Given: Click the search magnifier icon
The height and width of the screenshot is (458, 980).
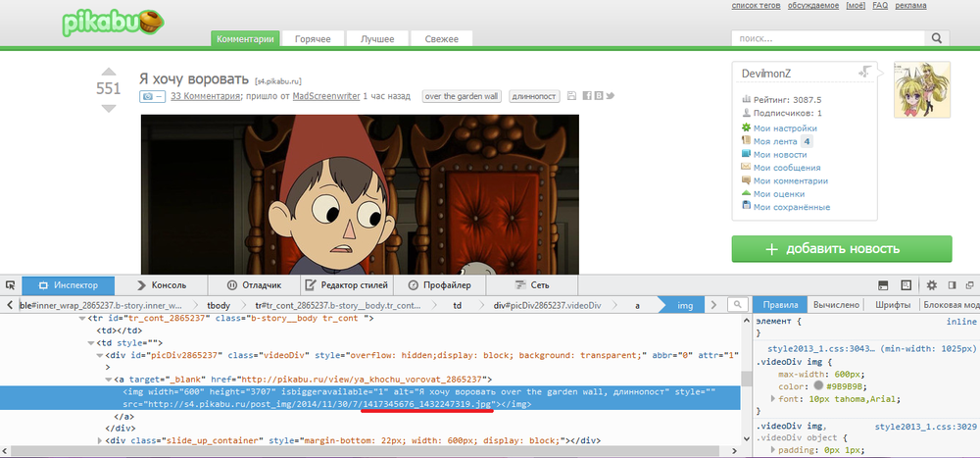Looking at the screenshot, I should pos(936,38).
